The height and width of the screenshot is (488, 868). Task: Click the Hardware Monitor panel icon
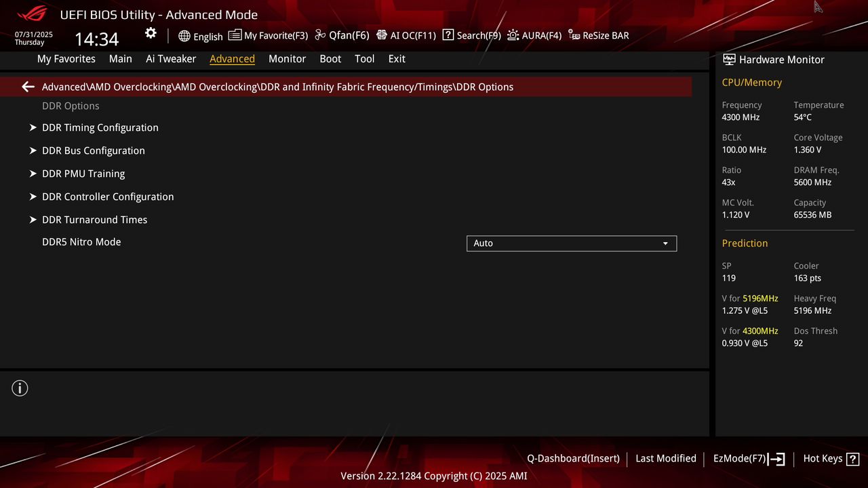point(729,59)
